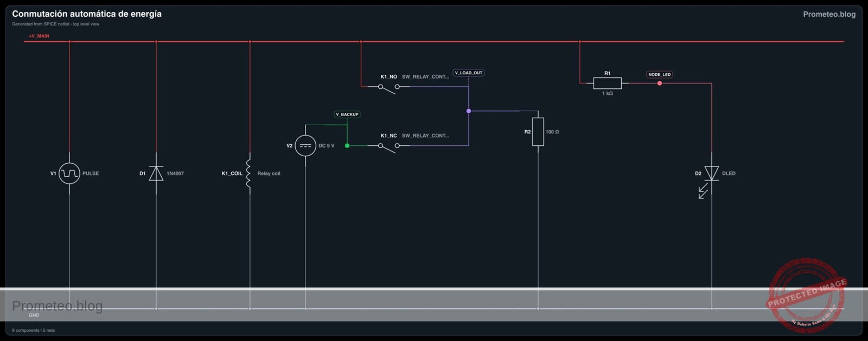Click SW_RELAY_CONT... label beside K1_NC

coord(425,136)
